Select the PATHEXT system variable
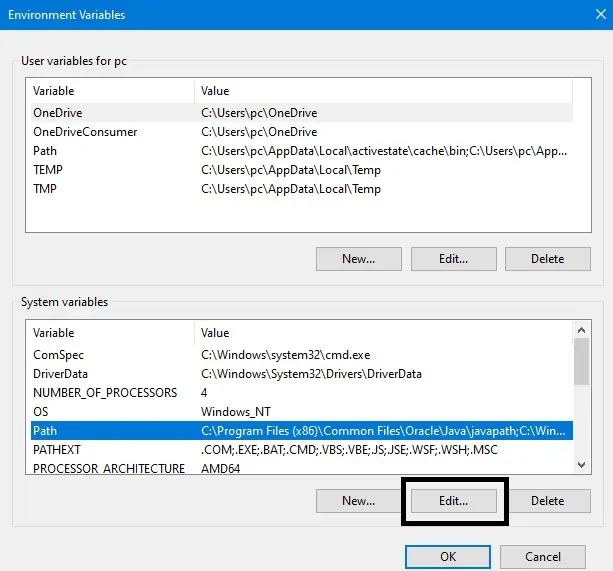 [x=302, y=449]
